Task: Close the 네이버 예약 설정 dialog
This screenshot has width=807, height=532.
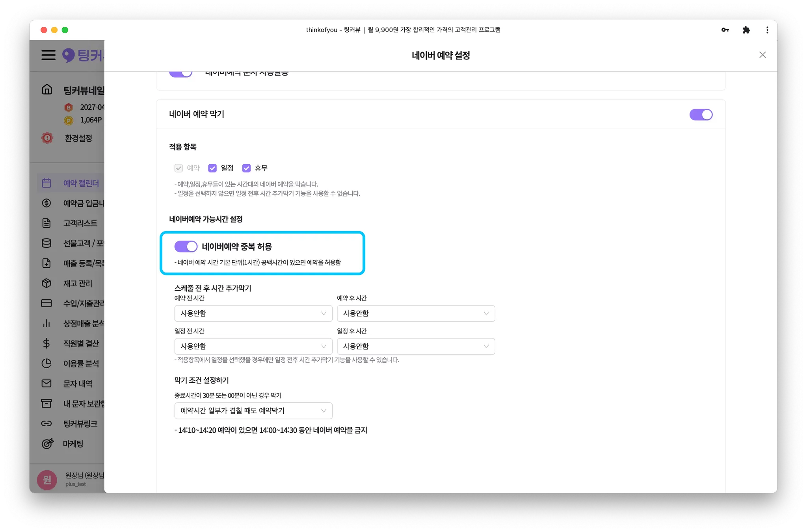Action: [x=762, y=55]
